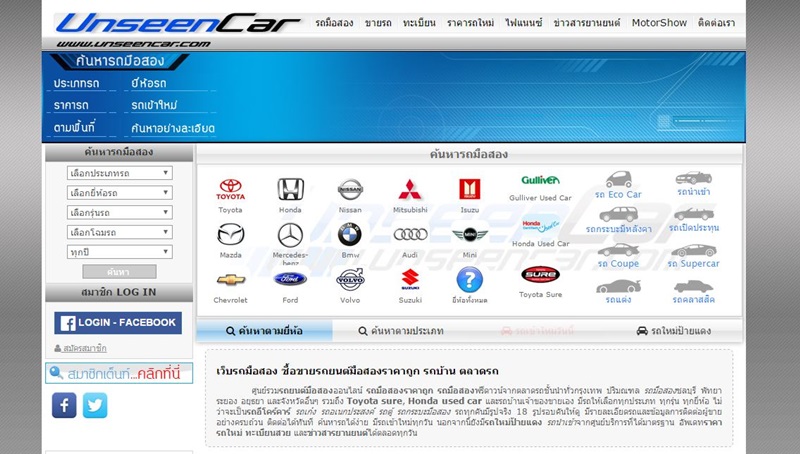Open the Twitter social icon

click(95, 405)
